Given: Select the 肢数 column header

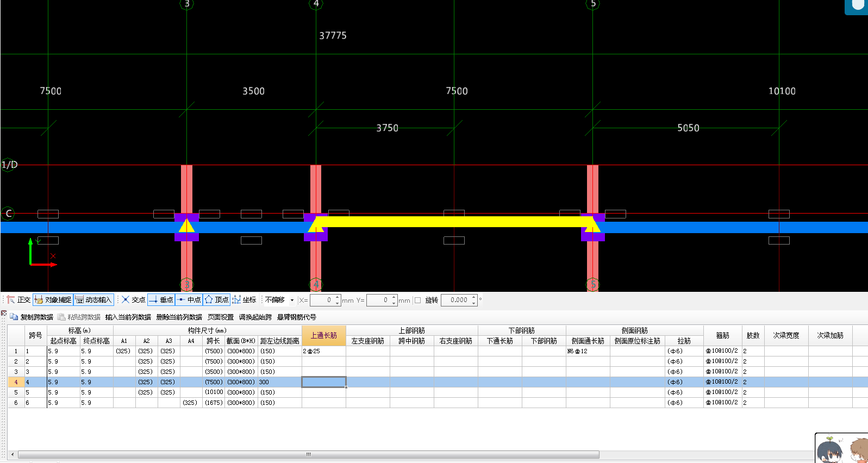Looking at the screenshot, I should (x=753, y=335).
